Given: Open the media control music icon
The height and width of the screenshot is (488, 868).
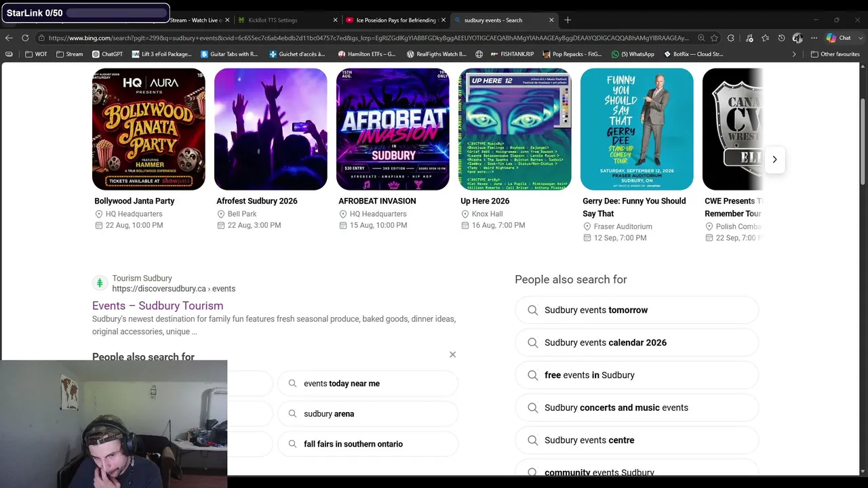Looking at the screenshot, I should (749, 38).
